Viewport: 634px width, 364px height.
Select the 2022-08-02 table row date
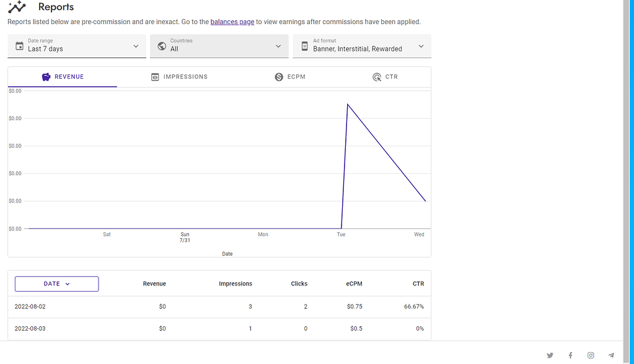(30, 306)
